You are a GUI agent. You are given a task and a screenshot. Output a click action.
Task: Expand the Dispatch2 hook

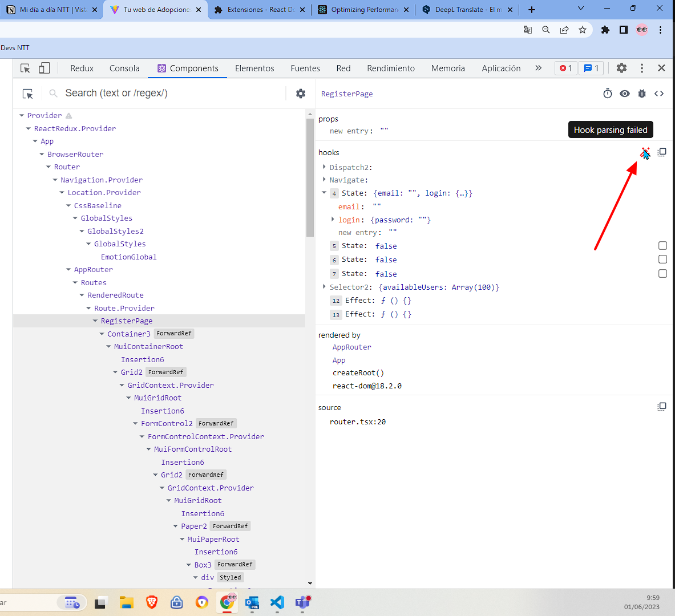point(324,167)
